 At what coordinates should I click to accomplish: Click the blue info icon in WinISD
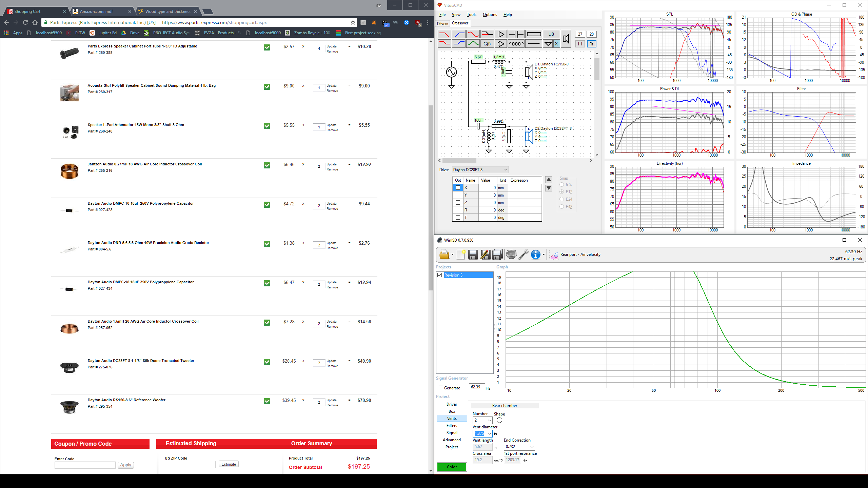pos(535,255)
